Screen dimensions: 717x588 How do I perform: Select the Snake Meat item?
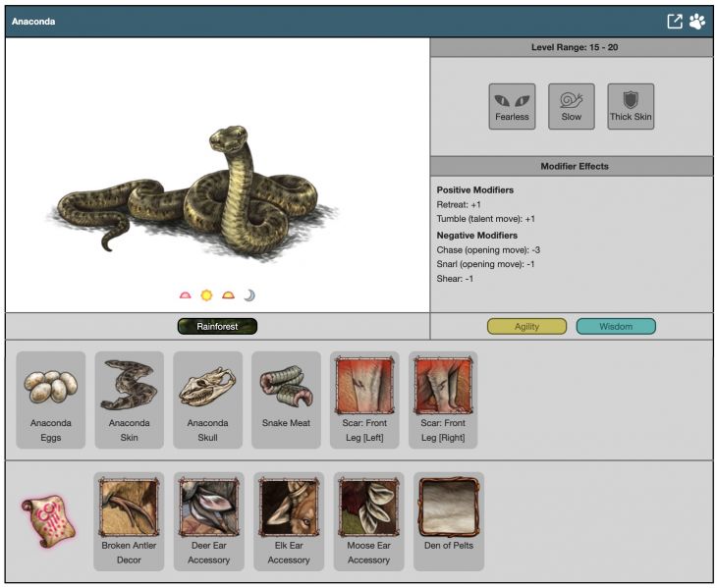click(286, 400)
